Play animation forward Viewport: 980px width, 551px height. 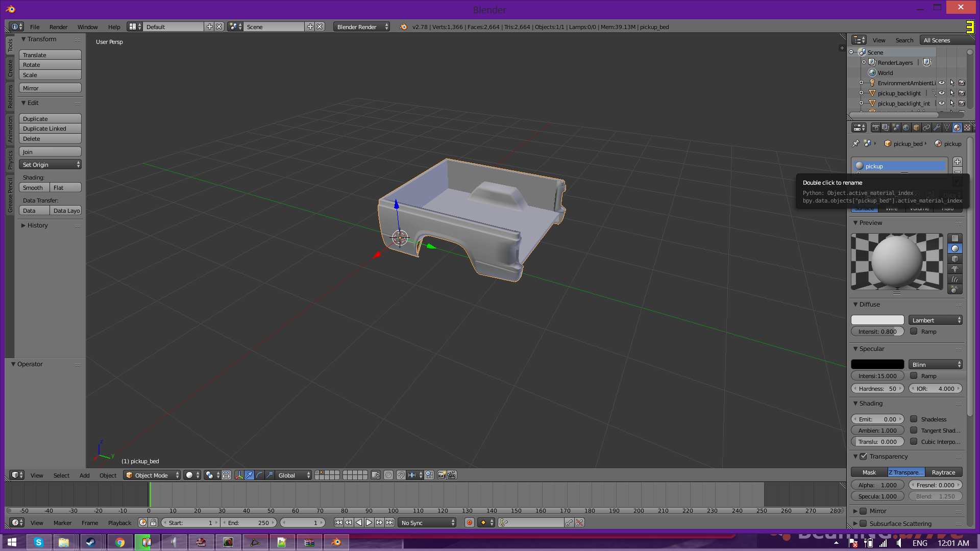click(x=369, y=522)
